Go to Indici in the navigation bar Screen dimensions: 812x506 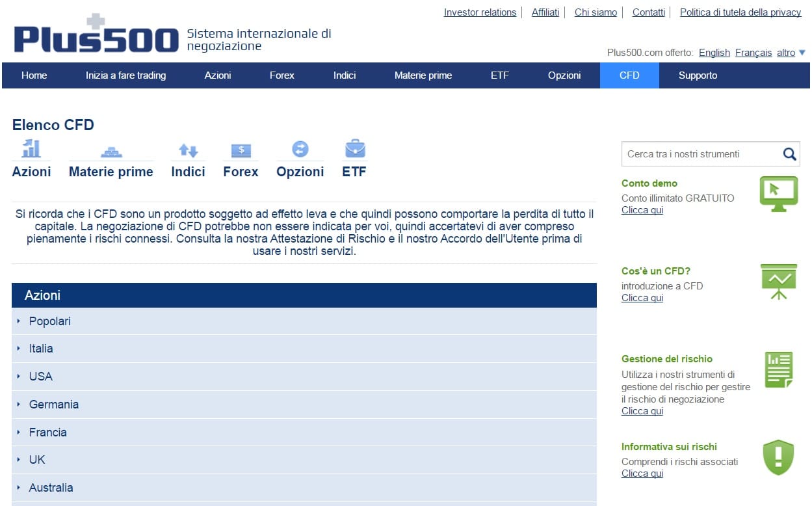345,75
